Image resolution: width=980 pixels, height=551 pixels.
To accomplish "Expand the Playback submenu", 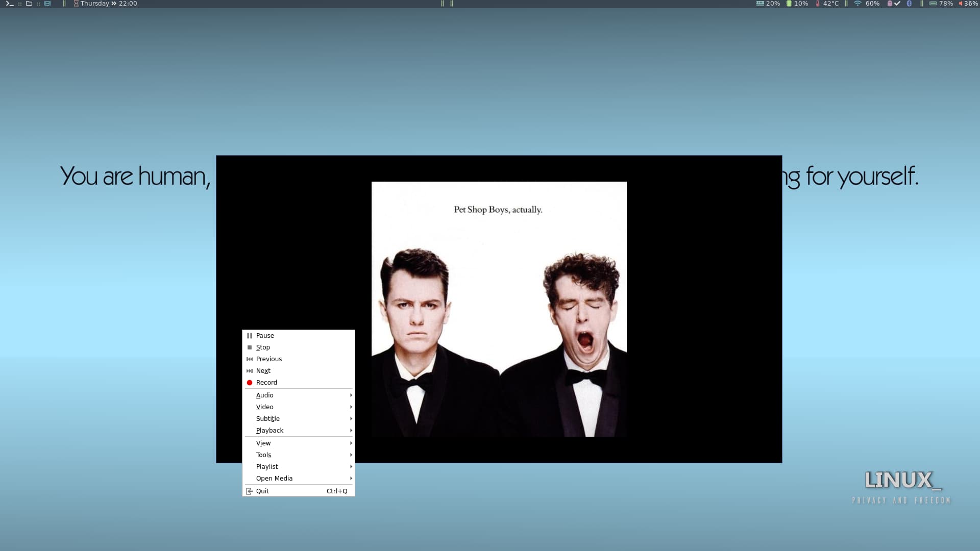I will (x=299, y=430).
